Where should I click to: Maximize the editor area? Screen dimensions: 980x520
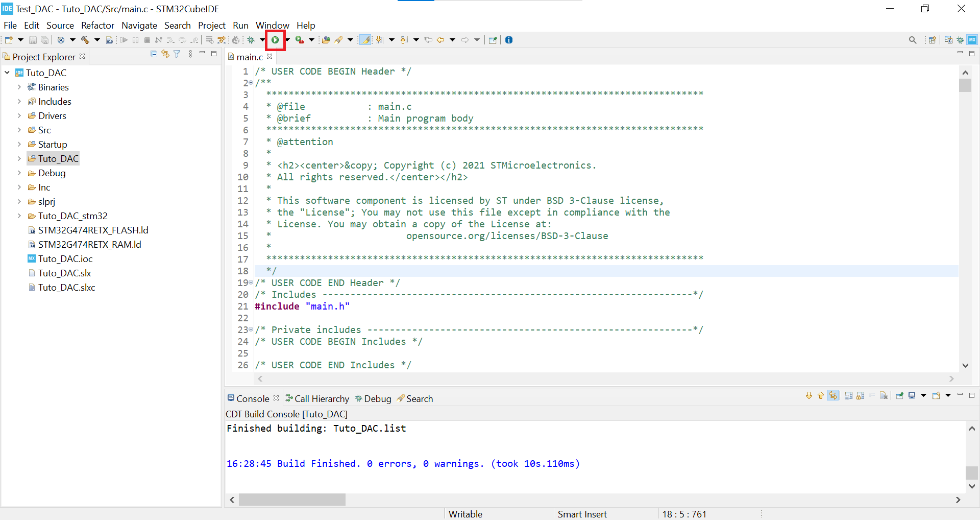click(x=972, y=53)
